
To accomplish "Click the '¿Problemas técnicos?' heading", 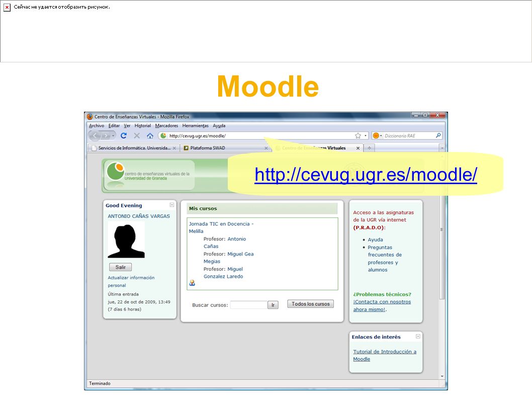I will pos(382,294).
